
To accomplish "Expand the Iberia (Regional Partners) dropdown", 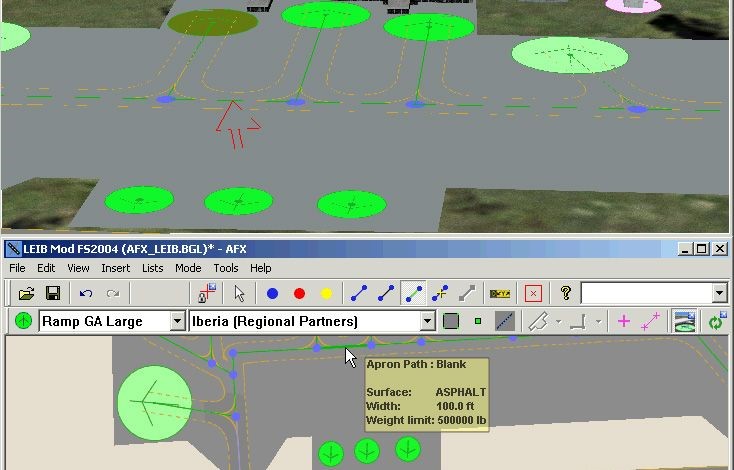I will coord(427,321).
